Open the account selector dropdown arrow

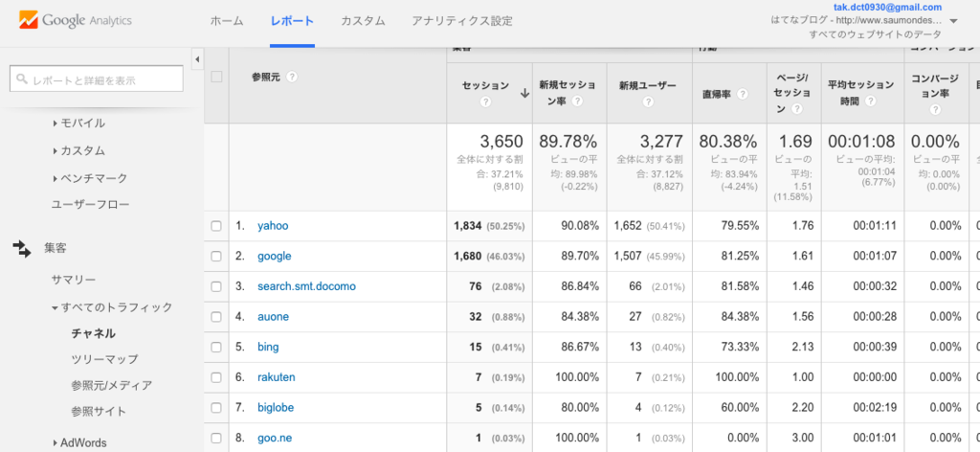click(953, 21)
